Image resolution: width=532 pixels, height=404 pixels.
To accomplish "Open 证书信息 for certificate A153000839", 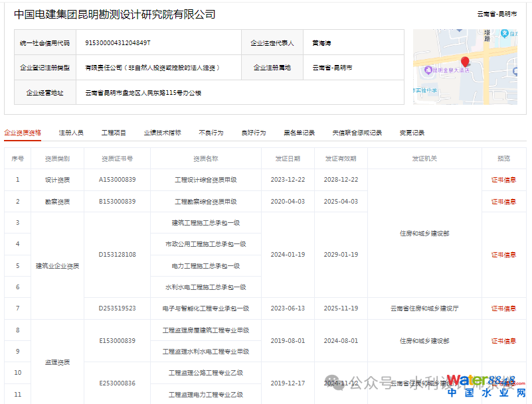I will 503,180.
